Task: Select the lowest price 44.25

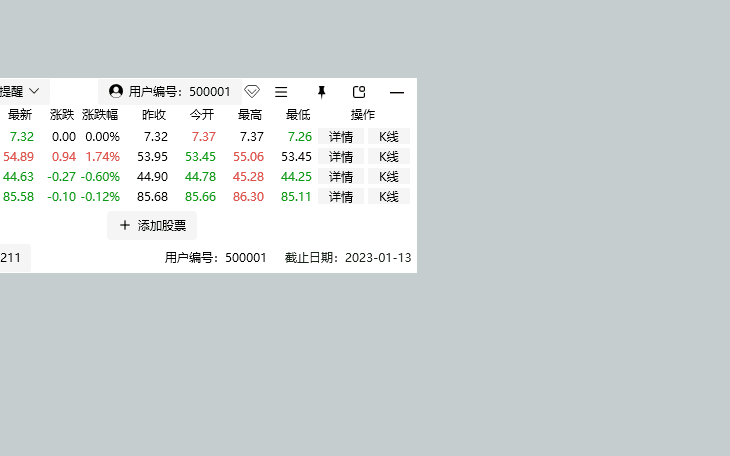Action: pyautogui.click(x=296, y=177)
